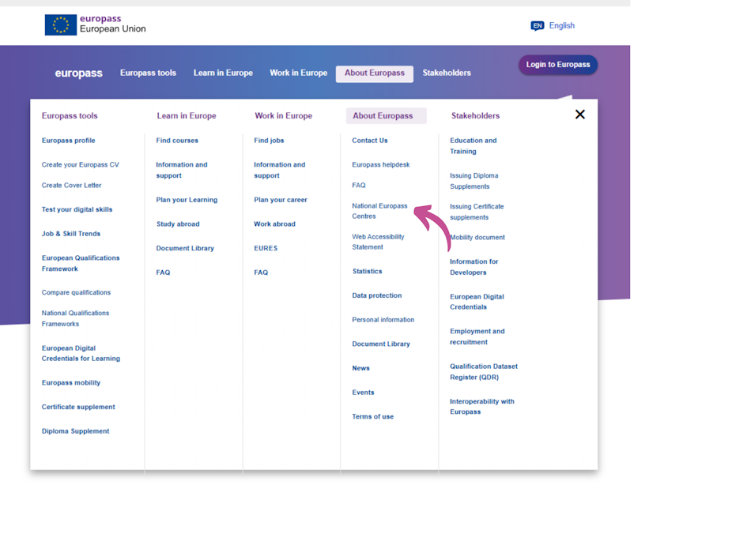Open Employment and recruitment

477,336
